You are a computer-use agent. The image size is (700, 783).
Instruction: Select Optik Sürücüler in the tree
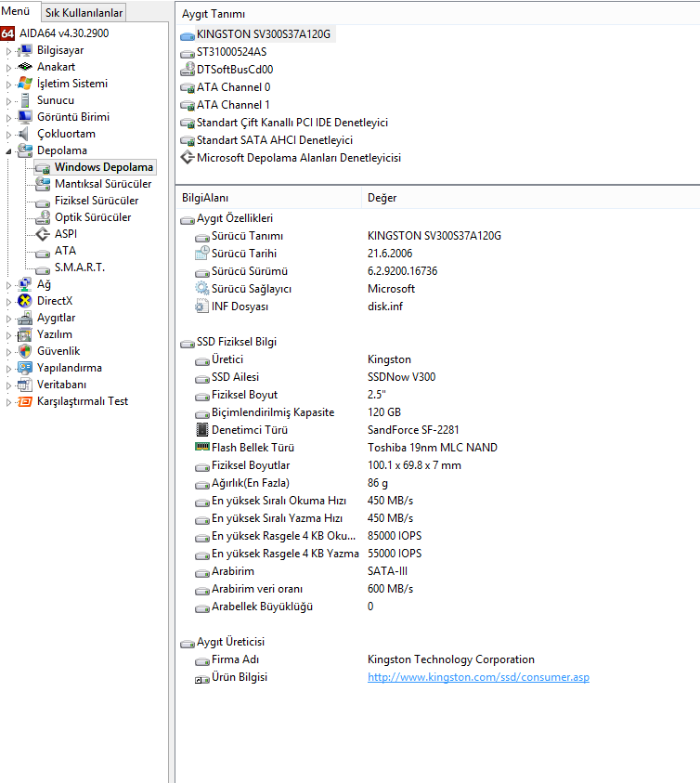tap(93, 217)
